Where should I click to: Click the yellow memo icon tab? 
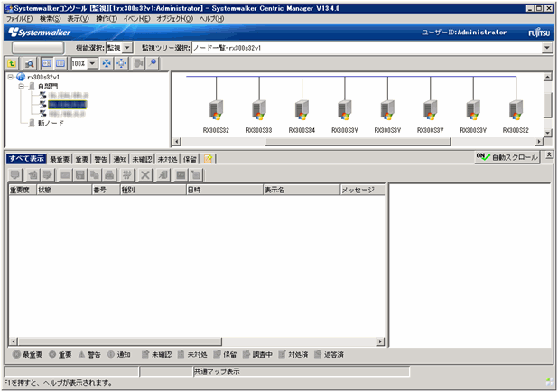pyautogui.click(x=208, y=159)
